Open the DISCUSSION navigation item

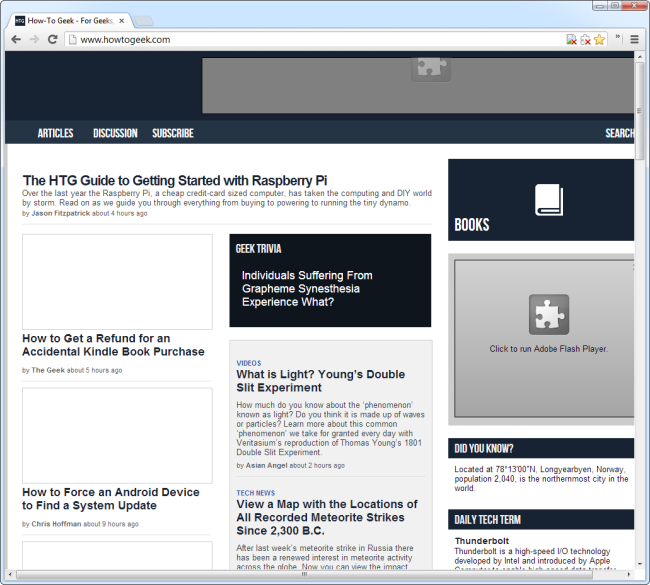[115, 133]
